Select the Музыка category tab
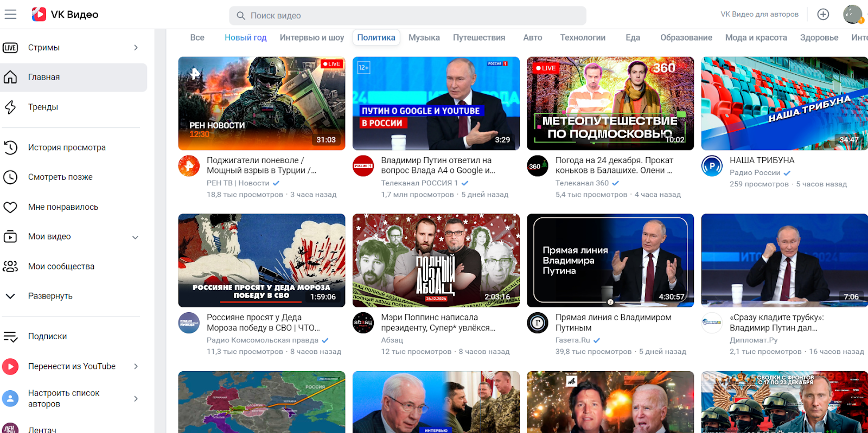The image size is (868, 433). coord(424,37)
